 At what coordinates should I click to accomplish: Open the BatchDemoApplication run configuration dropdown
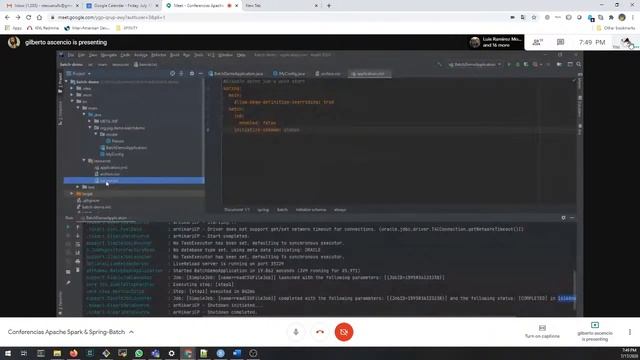475,64
